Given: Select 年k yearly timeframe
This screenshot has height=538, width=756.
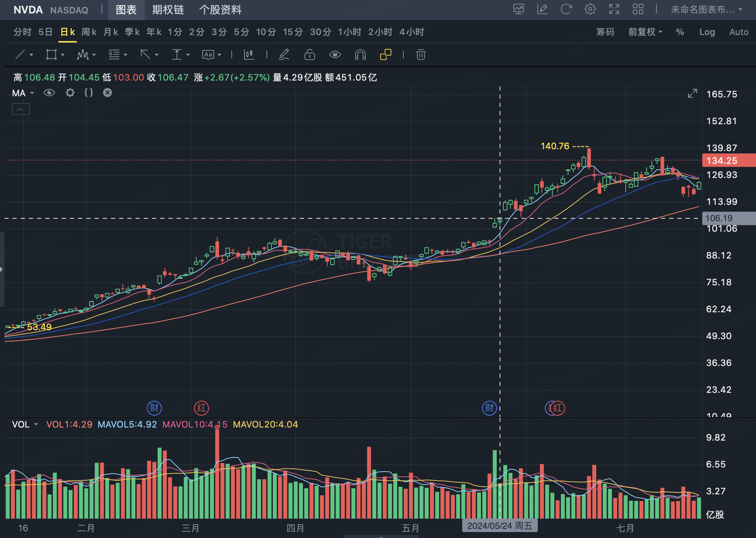Looking at the screenshot, I should coord(154,32).
